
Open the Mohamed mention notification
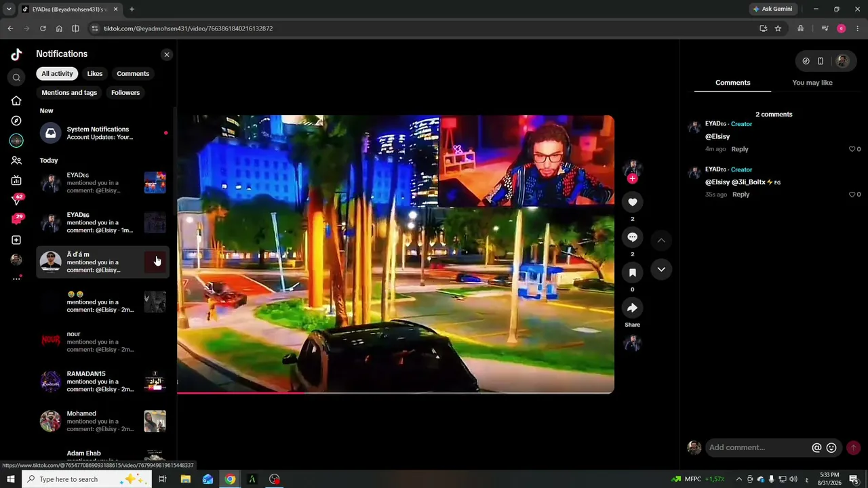point(103,422)
